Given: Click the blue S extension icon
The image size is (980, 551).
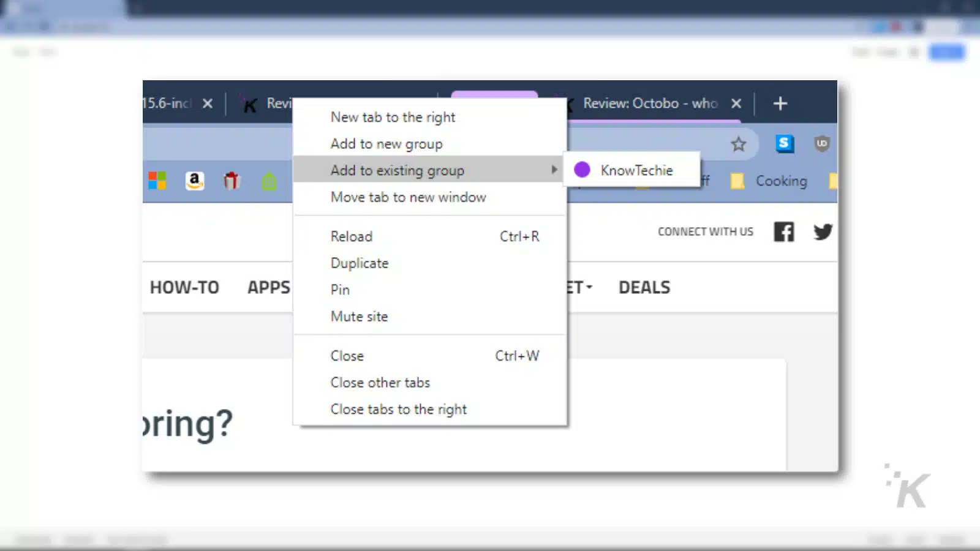Looking at the screenshot, I should [x=785, y=144].
